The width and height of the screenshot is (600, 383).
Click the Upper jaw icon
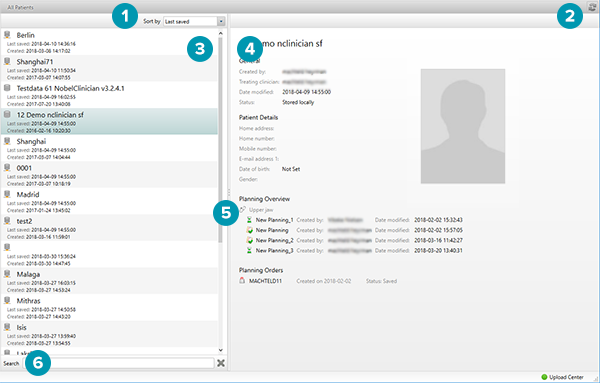[x=243, y=210]
